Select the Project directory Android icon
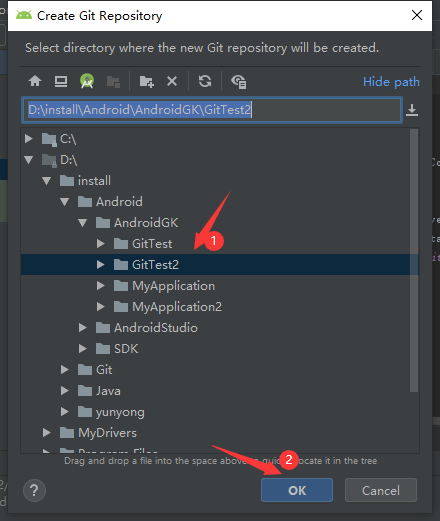The height and width of the screenshot is (521, 440). pyautogui.click(x=87, y=81)
